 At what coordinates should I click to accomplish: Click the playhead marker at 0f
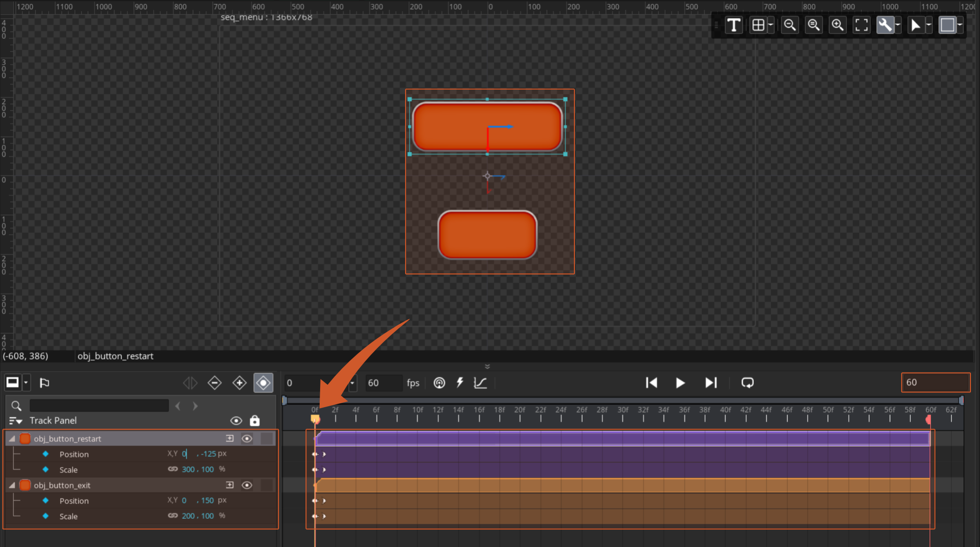tap(315, 420)
